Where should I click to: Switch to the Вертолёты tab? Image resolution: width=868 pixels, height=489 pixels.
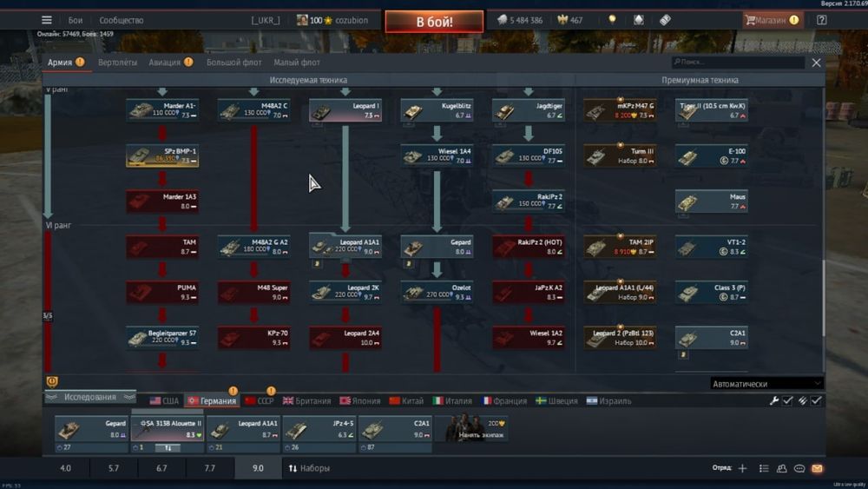point(117,63)
